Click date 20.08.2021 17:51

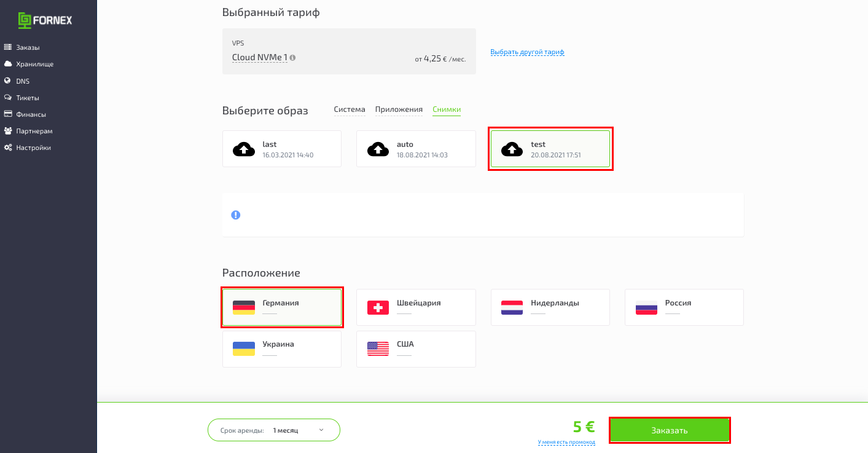pos(556,155)
